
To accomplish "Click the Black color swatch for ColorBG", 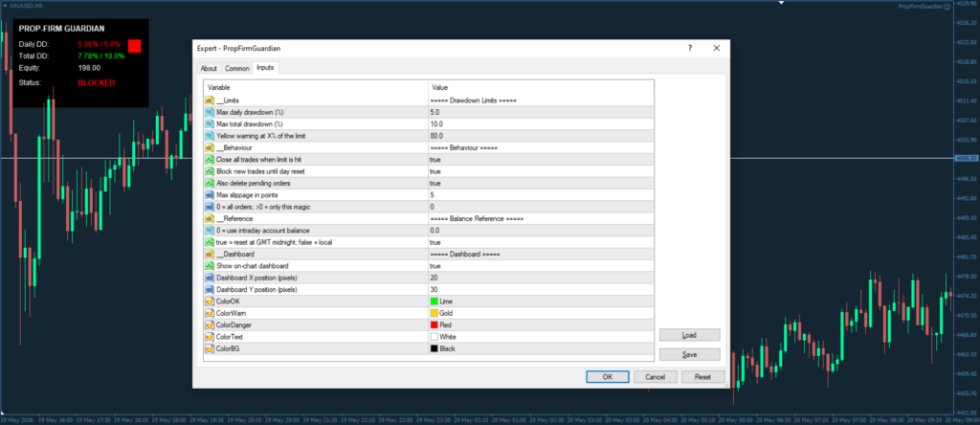I will [434, 348].
